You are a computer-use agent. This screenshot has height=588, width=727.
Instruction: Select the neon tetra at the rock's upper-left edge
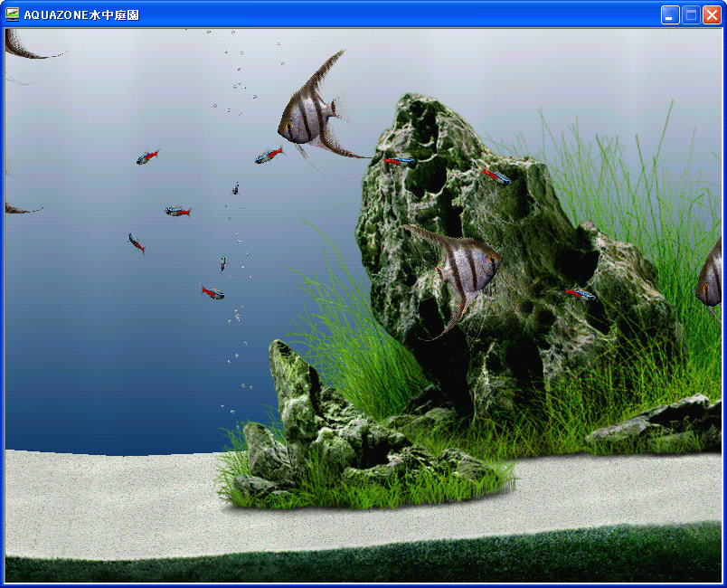(x=399, y=161)
